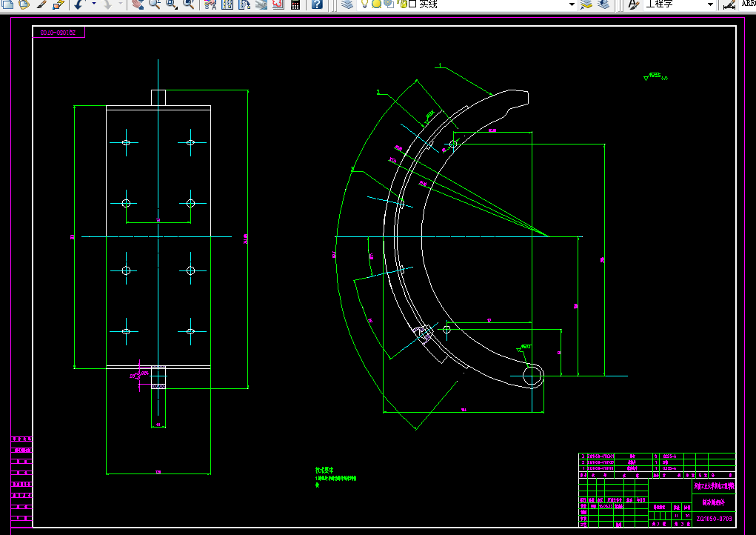Click the Copy icon in the toolbar

pos(7,4)
